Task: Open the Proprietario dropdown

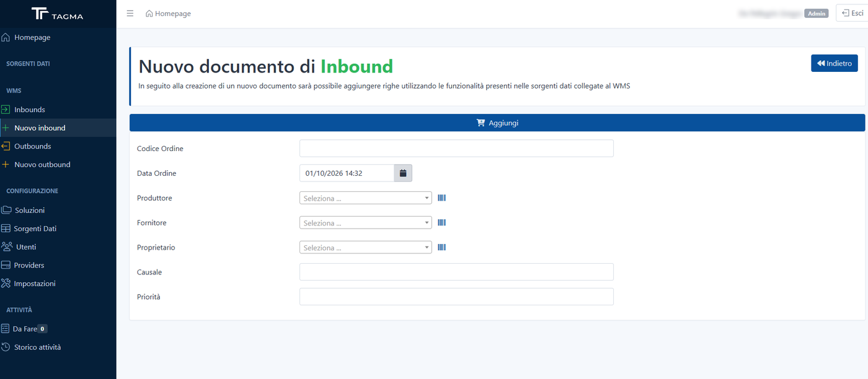Action: (x=366, y=248)
